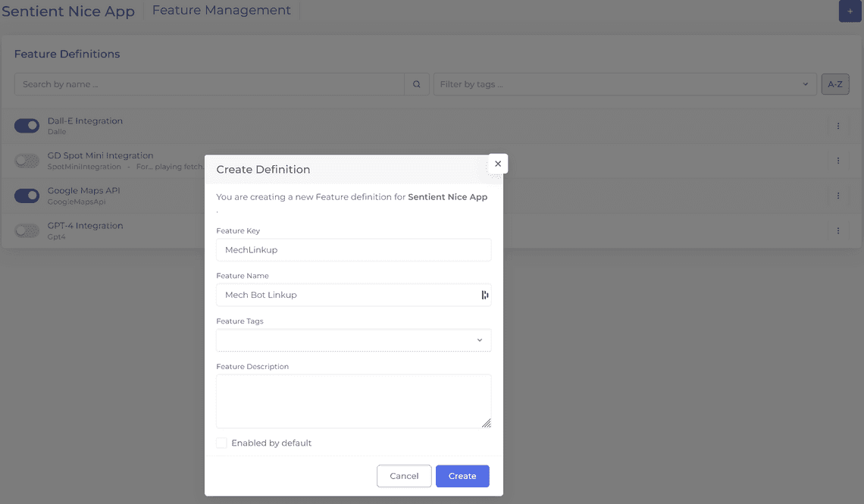Close the Create Definition dialog
864x504 pixels.
[497, 164]
